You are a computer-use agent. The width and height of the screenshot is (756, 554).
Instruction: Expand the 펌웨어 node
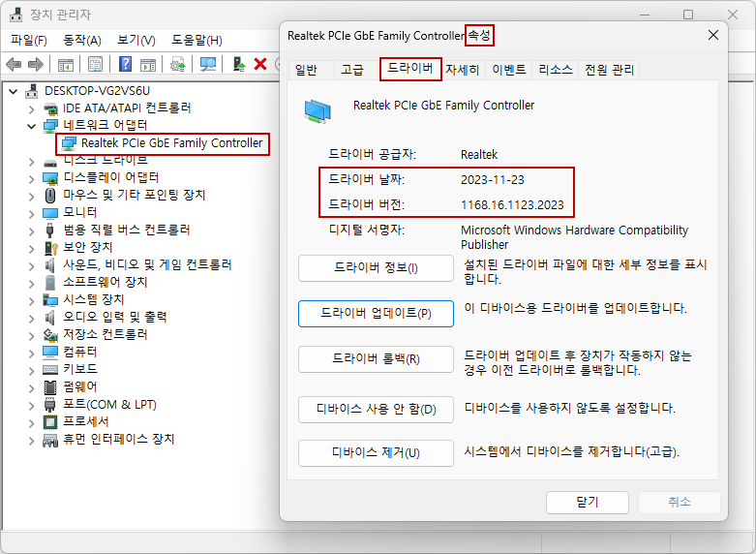31,387
